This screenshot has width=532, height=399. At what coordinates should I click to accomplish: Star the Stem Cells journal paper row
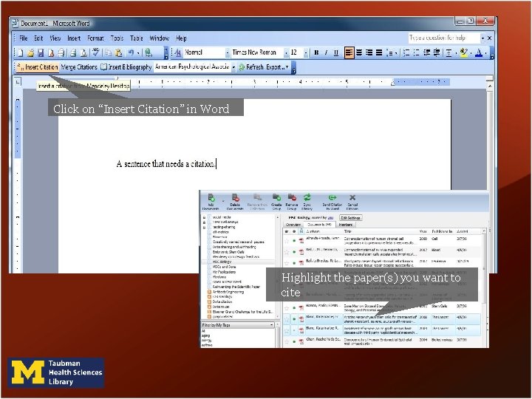[x=287, y=308]
